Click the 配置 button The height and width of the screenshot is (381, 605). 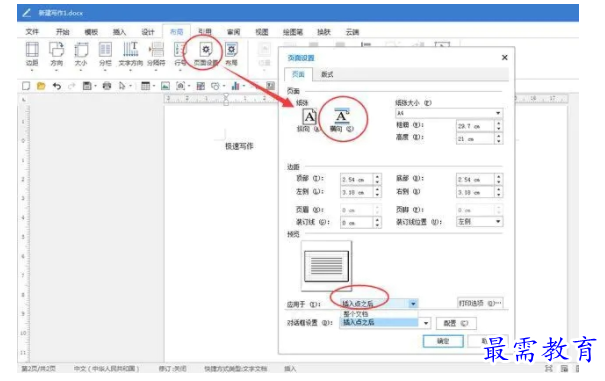(x=456, y=323)
